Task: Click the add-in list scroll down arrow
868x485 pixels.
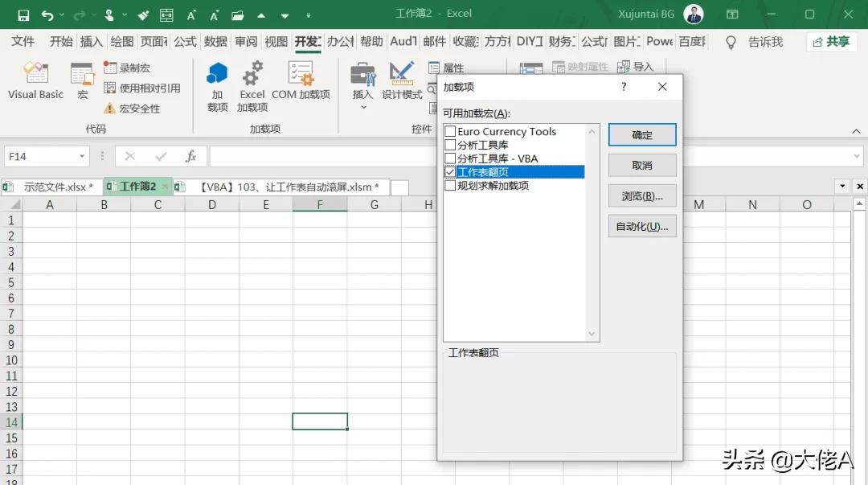Action: pyautogui.click(x=592, y=334)
